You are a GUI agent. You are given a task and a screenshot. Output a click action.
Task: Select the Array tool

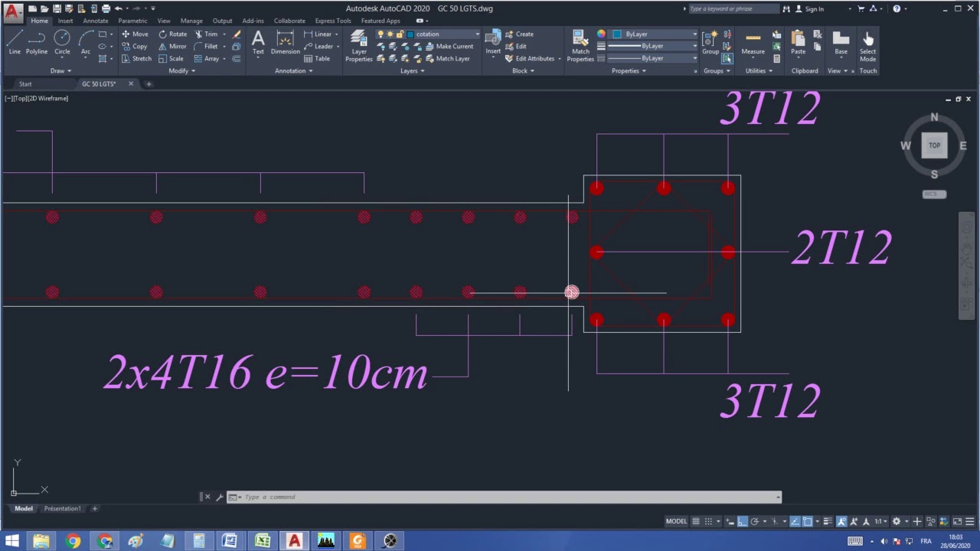coord(207,59)
